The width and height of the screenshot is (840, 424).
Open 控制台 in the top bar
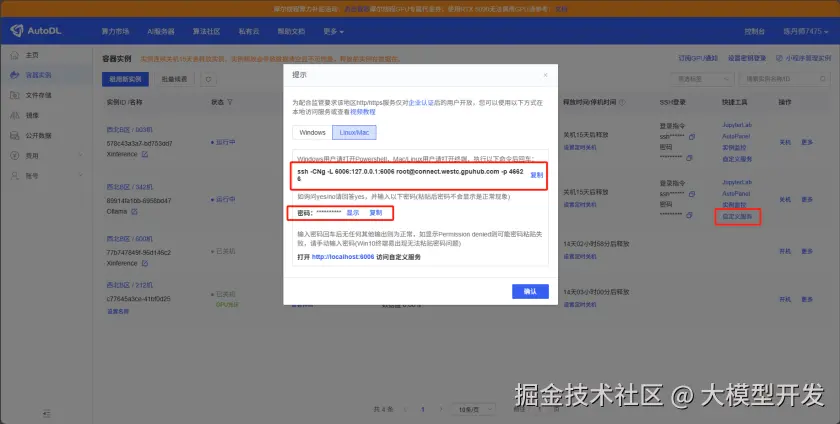coord(754,32)
